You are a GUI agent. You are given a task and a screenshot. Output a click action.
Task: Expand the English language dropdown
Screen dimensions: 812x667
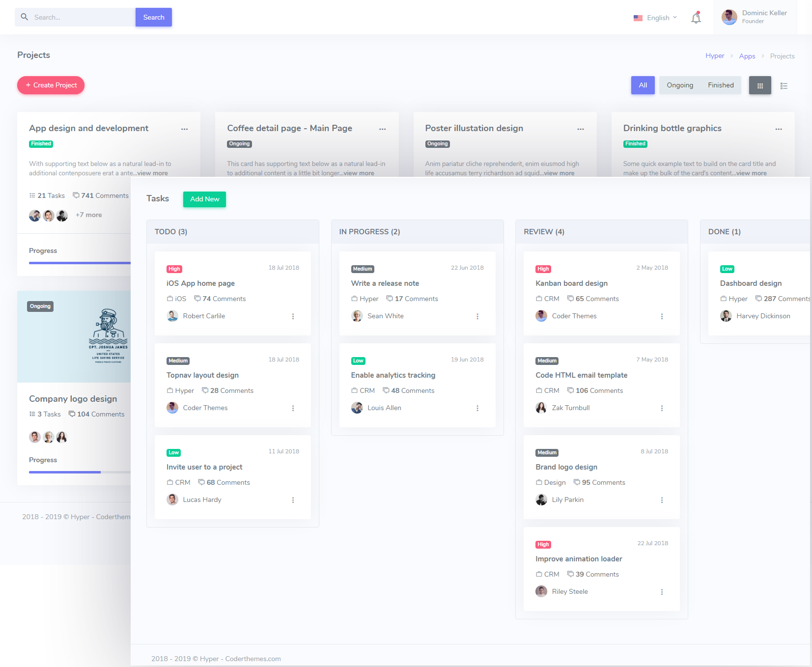[655, 18]
